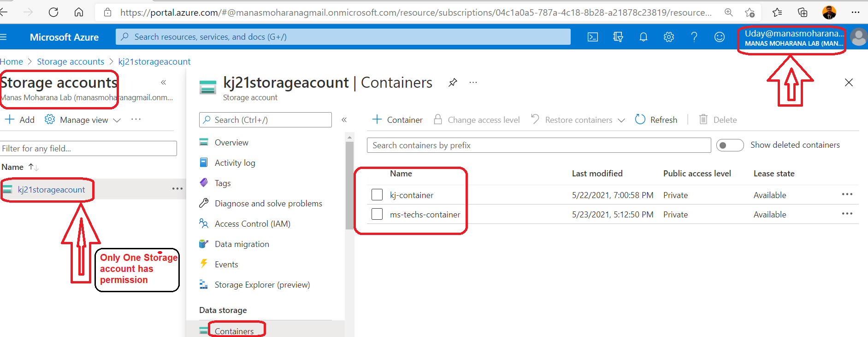Open the notifications bell
This screenshot has height=337, width=868.
(x=644, y=37)
